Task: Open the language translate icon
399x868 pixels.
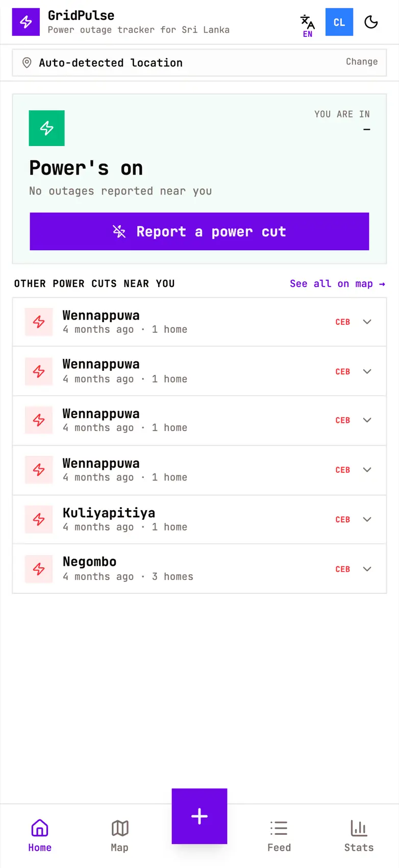Action: pyautogui.click(x=307, y=26)
